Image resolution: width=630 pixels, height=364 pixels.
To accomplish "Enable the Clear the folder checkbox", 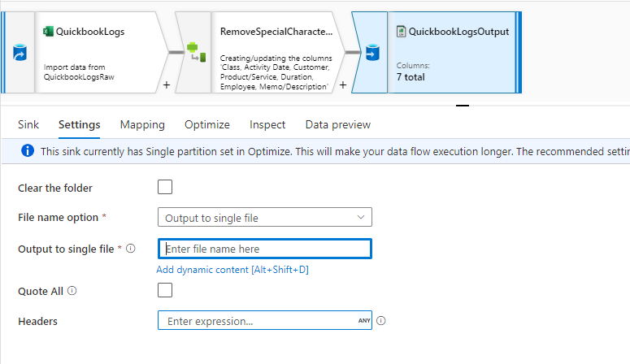I will pyautogui.click(x=165, y=187).
